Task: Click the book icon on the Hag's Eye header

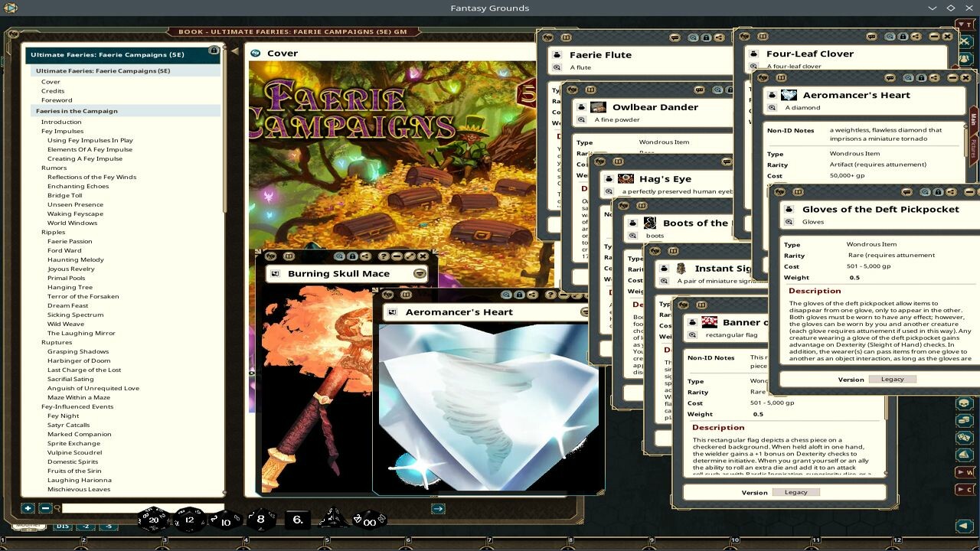Action: click(x=619, y=162)
